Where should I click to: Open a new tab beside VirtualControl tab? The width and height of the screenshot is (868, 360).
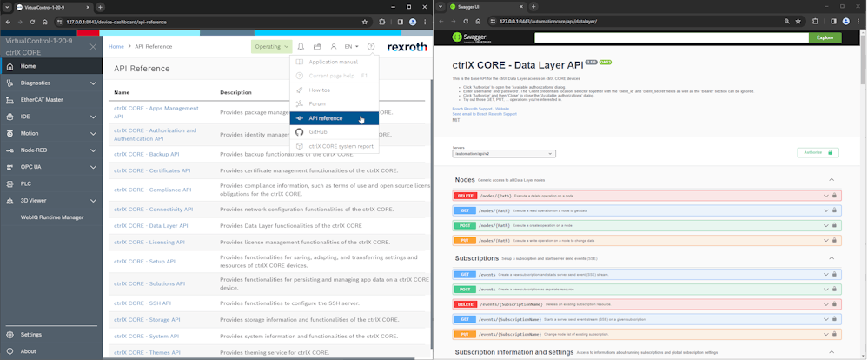[x=100, y=7]
